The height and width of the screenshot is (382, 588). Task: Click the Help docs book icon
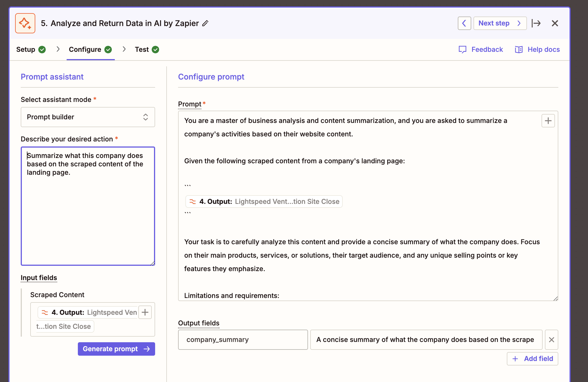point(519,50)
